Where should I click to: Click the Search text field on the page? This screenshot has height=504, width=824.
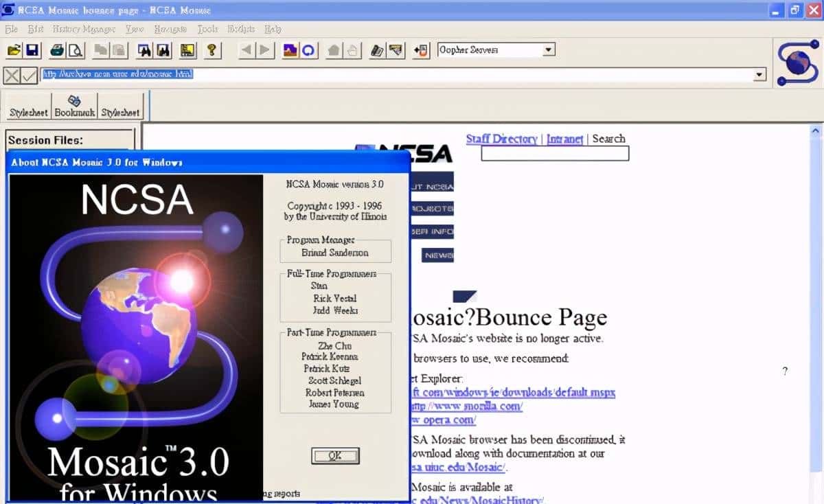point(555,154)
